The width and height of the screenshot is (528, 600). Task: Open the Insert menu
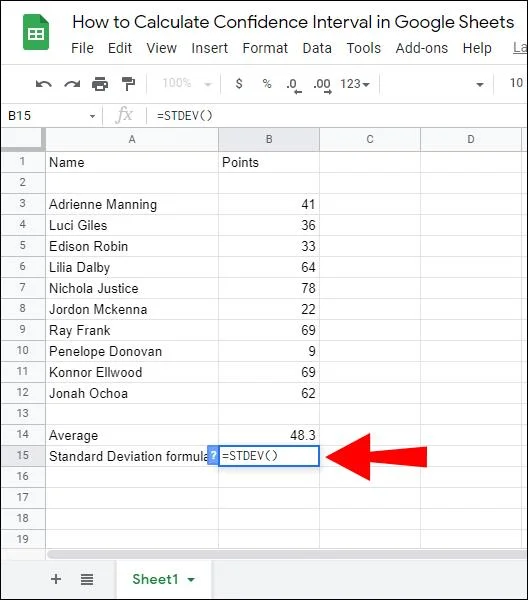[x=210, y=48]
